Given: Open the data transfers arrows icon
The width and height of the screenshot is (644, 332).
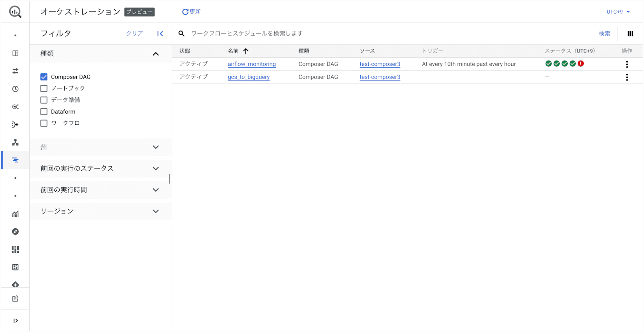Looking at the screenshot, I should coord(15,71).
